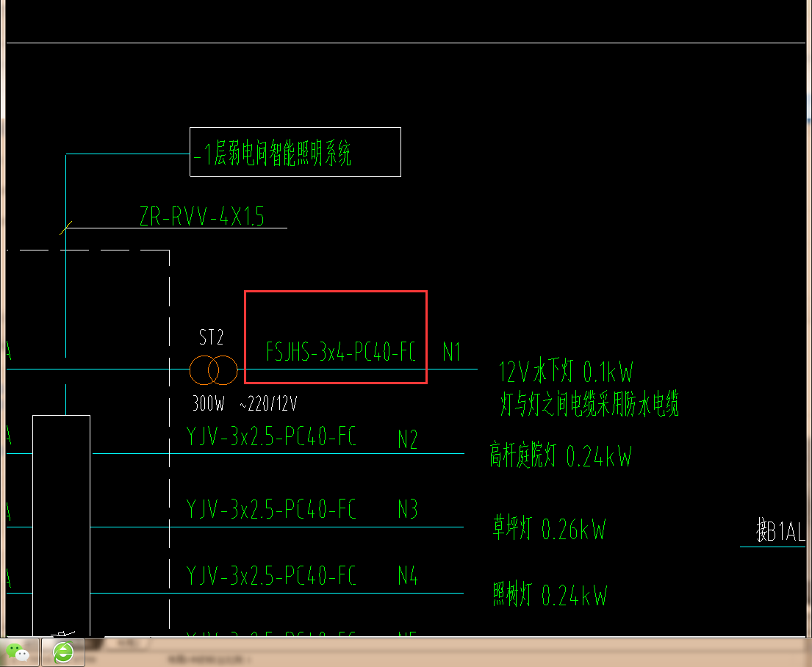812x667 pixels.
Task: Select the N4 row 'YJV-3x2.5-PC40-FC' text
Action: (271, 575)
